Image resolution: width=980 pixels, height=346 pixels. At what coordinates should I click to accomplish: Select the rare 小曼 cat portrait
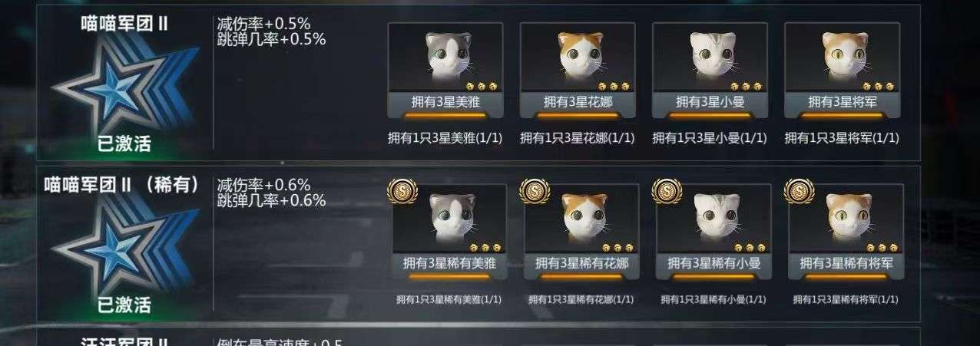coord(714,219)
